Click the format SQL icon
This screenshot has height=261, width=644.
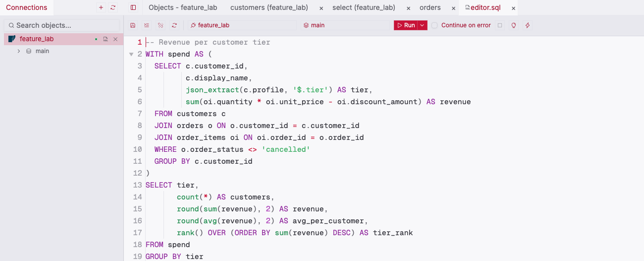(147, 25)
